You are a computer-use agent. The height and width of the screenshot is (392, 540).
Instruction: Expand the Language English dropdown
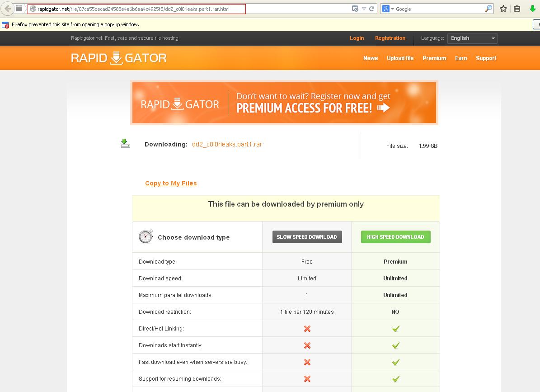[472, 38]
